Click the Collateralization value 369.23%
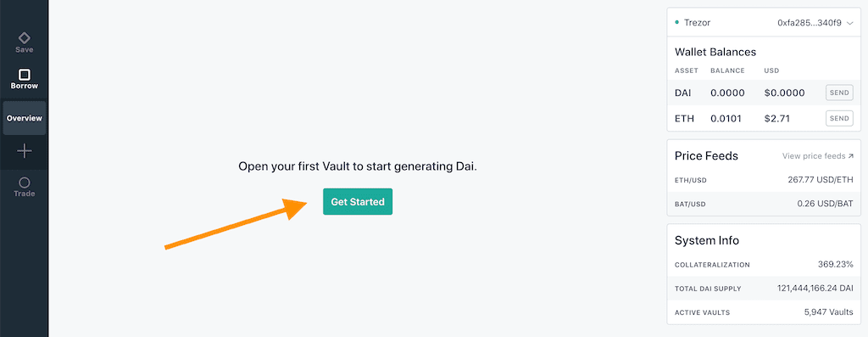Screen dimensions: 868x337 point(835,264)
